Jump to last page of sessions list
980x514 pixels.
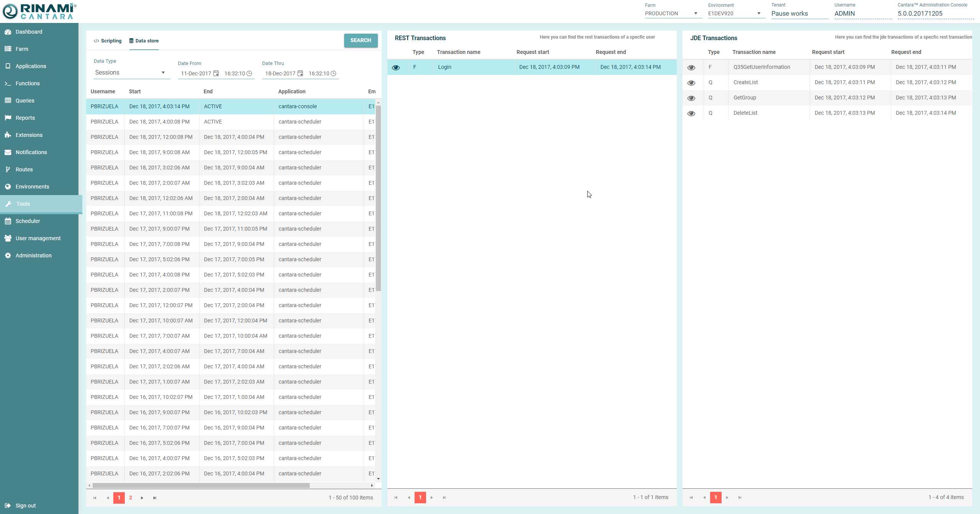[x=155, y=498]
